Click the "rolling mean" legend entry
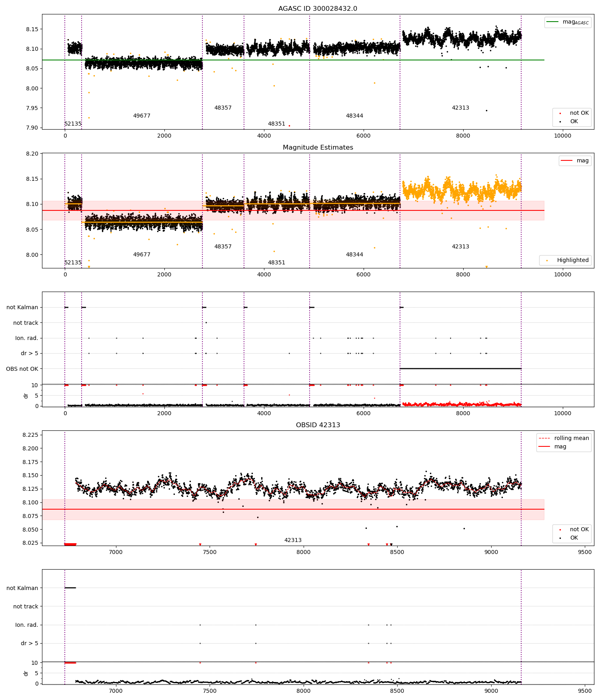 coord(564,438)
